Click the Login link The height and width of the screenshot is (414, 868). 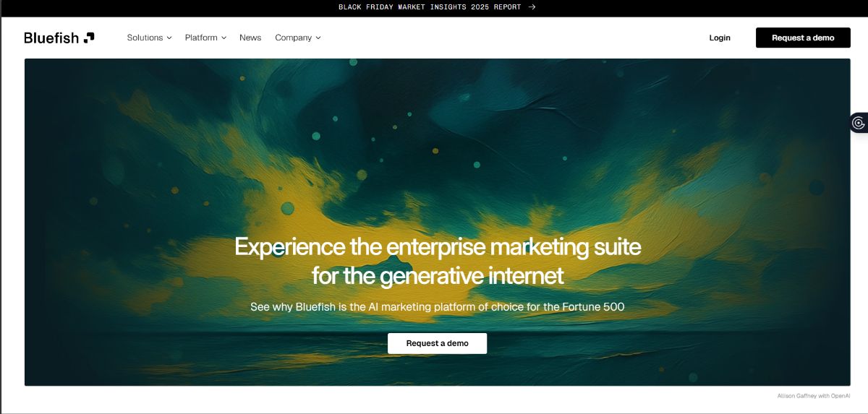720,38
